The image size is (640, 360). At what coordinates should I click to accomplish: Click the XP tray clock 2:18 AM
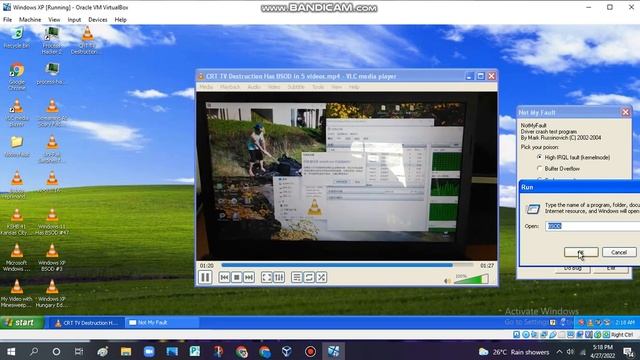point(625,322)
